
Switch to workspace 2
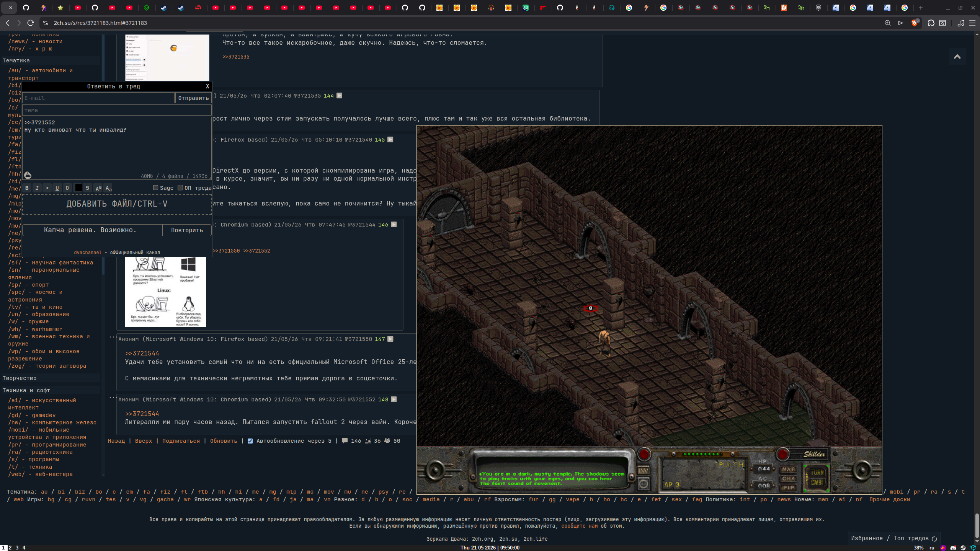coord(10,548)
